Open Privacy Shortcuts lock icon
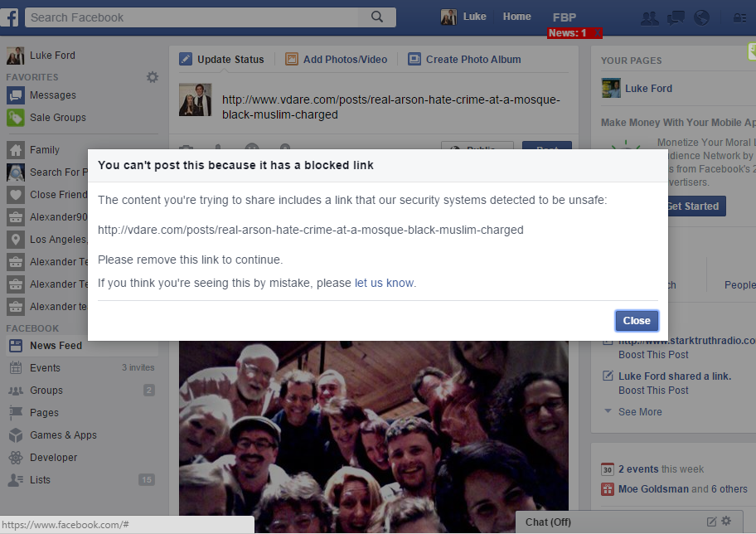756x534 pixels. [x=739, y=18]
